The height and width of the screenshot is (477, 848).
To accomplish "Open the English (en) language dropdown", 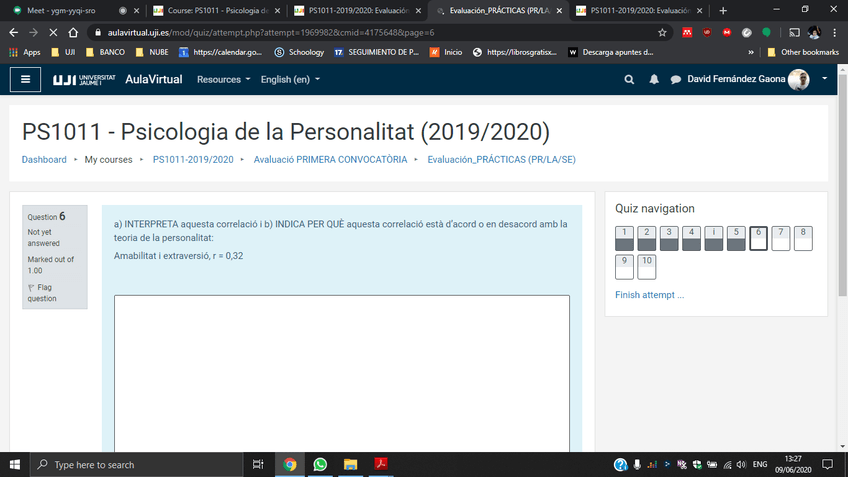I will click(290, 79).
